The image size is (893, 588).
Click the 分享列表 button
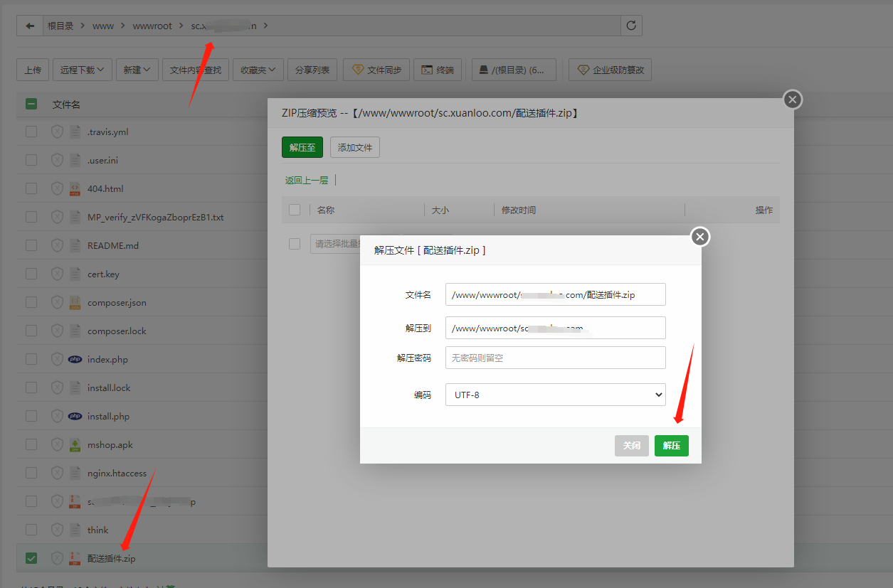pyautogui.click(x=312, y=70)
